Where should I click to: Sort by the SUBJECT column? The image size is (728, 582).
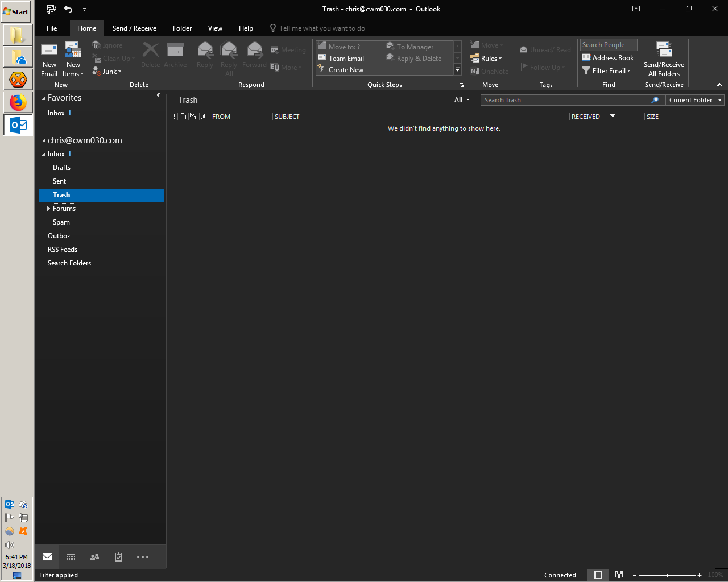coord(421,117)
